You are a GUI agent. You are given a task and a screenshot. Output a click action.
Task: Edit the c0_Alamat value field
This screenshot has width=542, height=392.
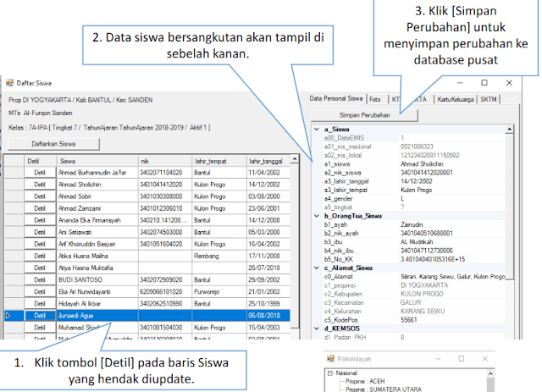click(451, 277)
